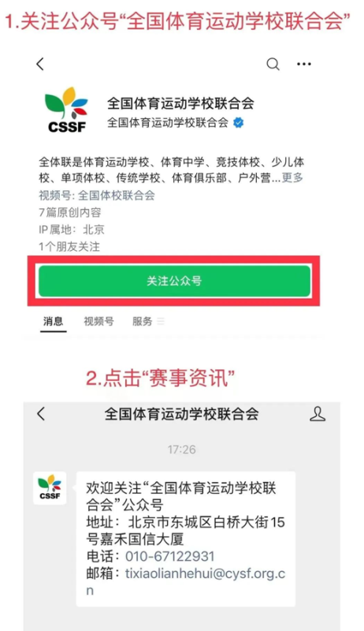Tap the back arrow on profile page
This screenshot has width=364, height=631.
pos(40,64)
